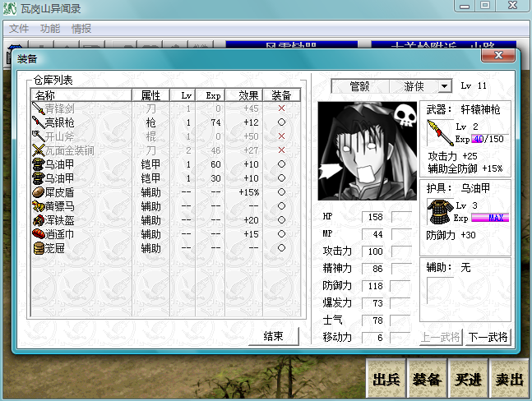Open the 情报 menu
The width and height of the screenshot is (532, 401).
click(81, 29)
